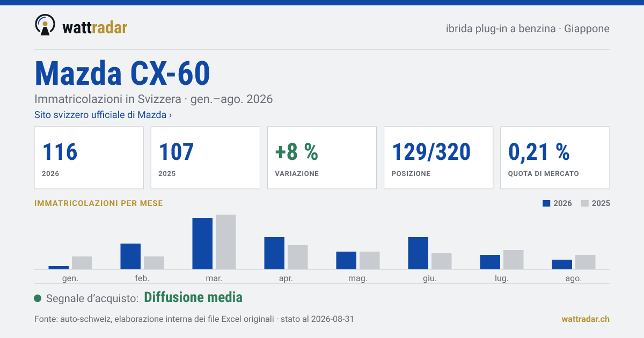Click the Fonte: auto-schweiz footer note
The image size is (644, 338).
(x=194, y=319)
